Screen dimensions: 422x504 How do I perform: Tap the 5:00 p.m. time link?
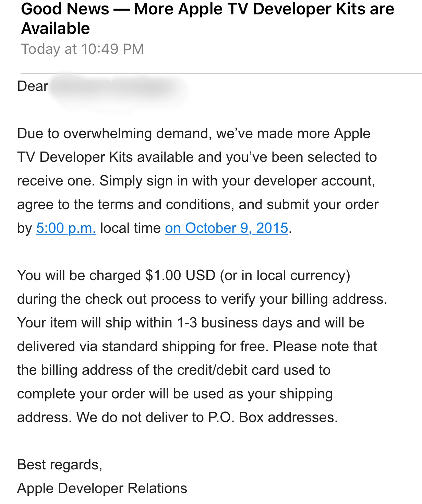[x=66, y=228]
